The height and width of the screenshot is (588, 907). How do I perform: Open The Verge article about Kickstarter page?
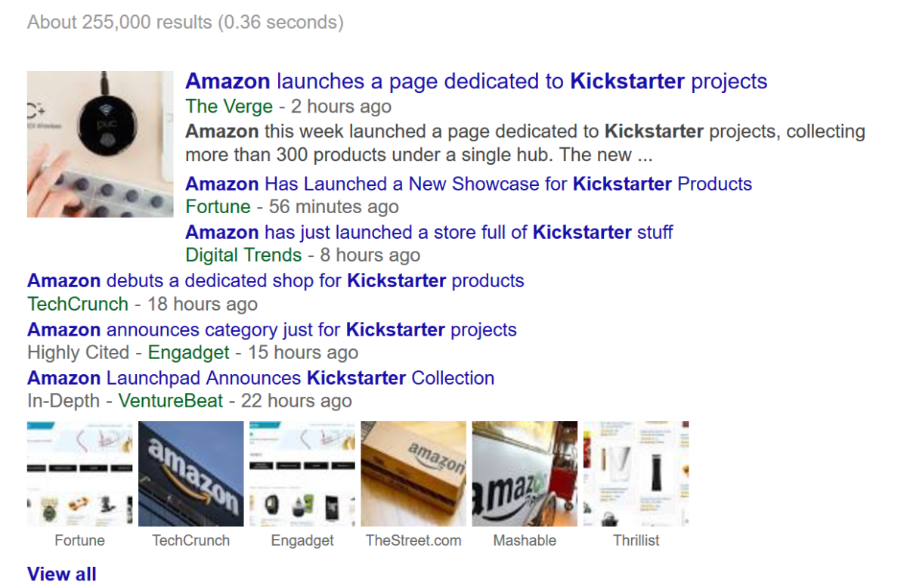475,81
